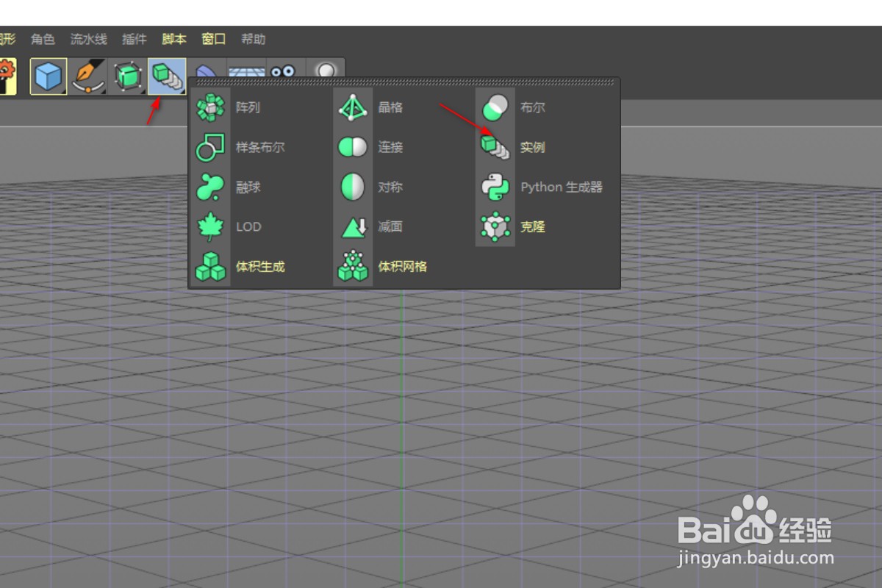
Task: Choose the 晶格 Atom Array icon
Action: pos(354,108)
